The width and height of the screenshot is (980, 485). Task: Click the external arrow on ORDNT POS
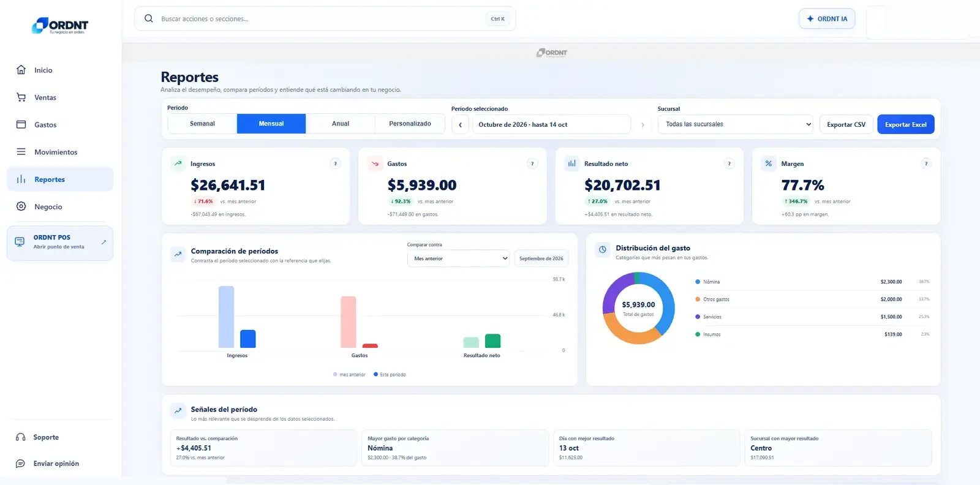pyautogui.click(x=104, y=242)
